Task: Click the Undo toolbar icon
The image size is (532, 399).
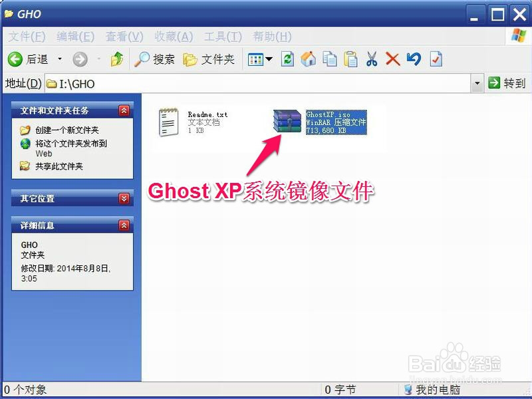Action: 414,59
